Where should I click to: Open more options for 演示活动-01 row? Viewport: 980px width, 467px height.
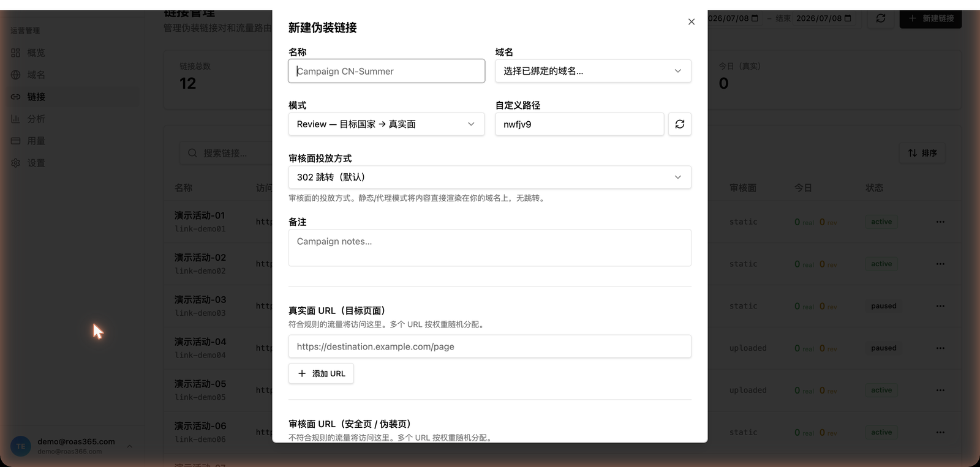(x=940, y=222)
